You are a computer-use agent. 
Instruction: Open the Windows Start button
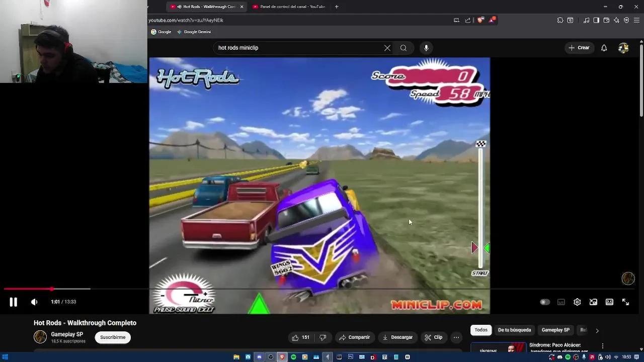pos(6,357)
